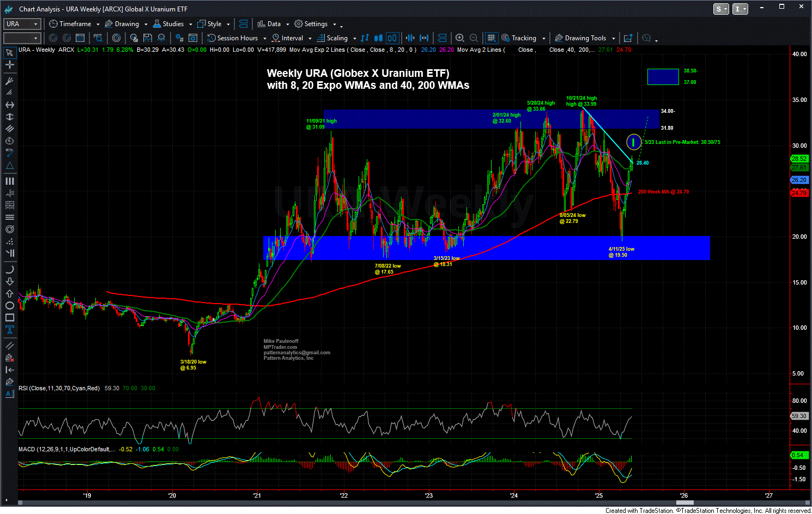Open the Studies menu
Viewport: 812px width, 514px height.
(x=168, y=24)
